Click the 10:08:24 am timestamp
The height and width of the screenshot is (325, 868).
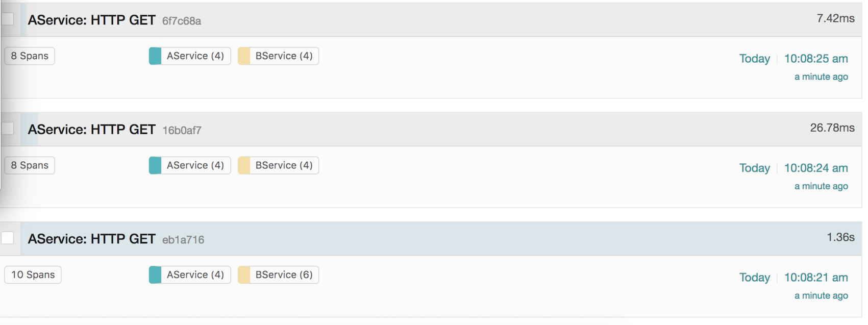tap(816, 168)
